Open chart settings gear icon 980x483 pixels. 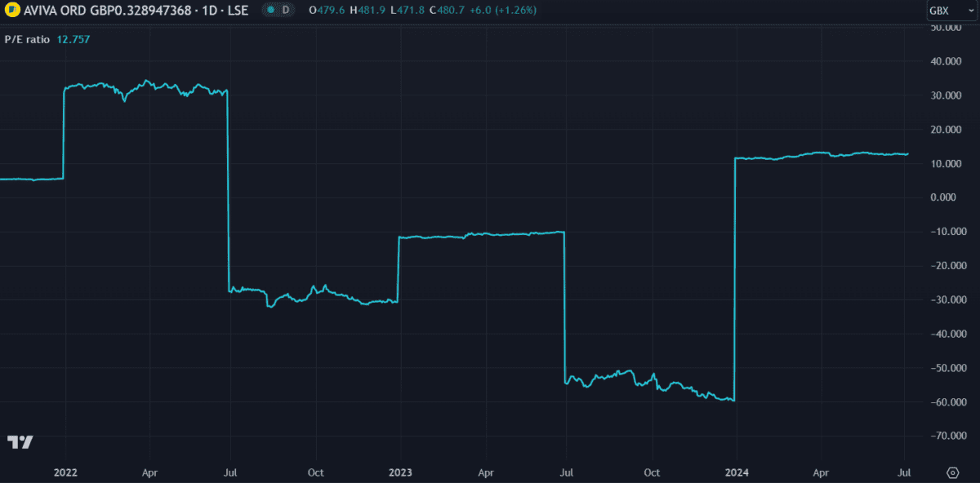pyautogui.click(x=952, y=472)
